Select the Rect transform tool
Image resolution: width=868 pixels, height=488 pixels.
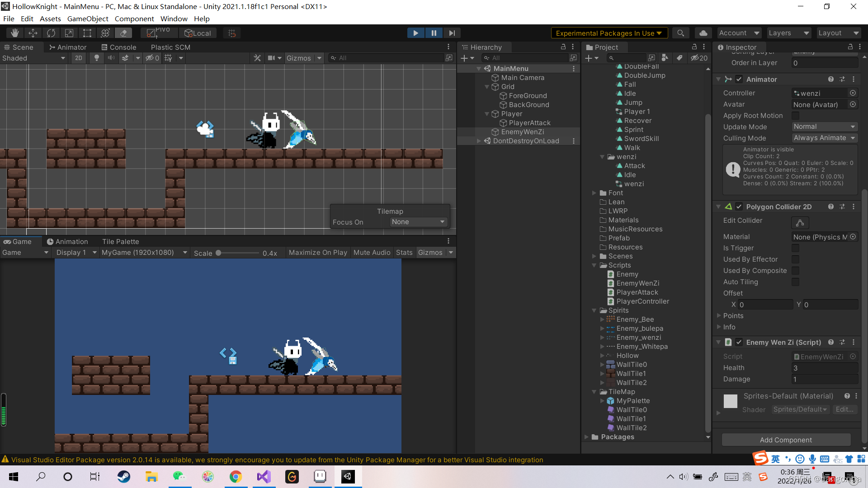87,33
